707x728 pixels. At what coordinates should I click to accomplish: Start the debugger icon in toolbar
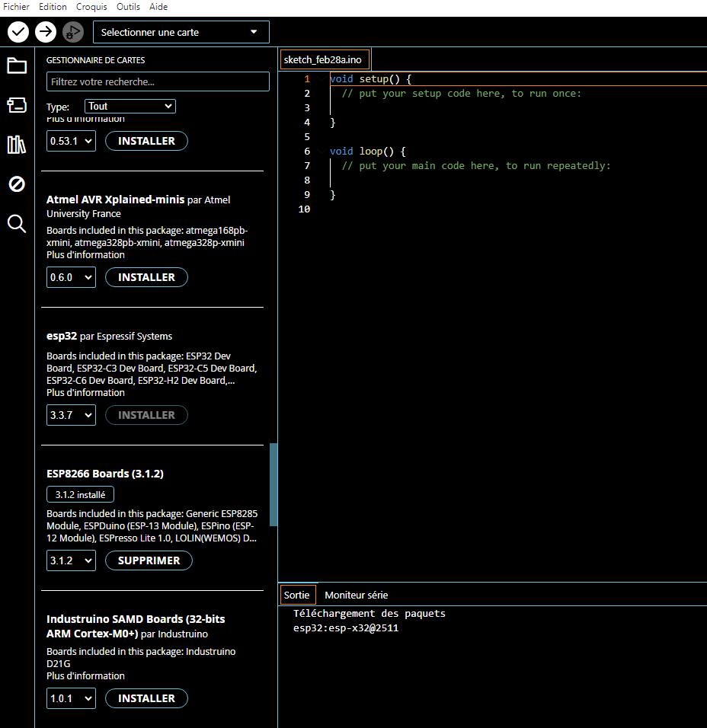click(73, 32)
